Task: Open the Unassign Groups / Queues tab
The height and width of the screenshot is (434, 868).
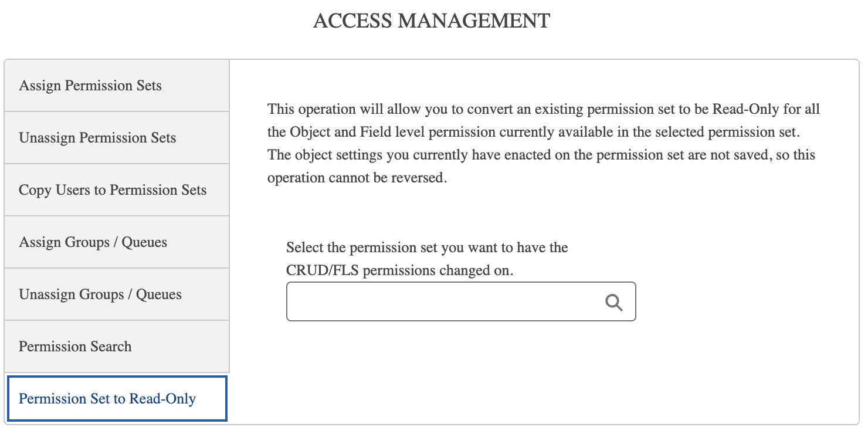Action: [100, 294]
